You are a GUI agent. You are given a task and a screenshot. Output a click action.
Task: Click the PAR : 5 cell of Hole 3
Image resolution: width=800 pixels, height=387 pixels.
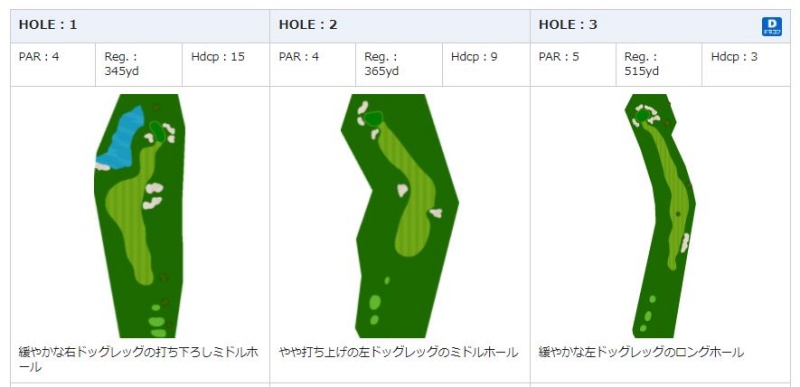[x=573, y=64]
